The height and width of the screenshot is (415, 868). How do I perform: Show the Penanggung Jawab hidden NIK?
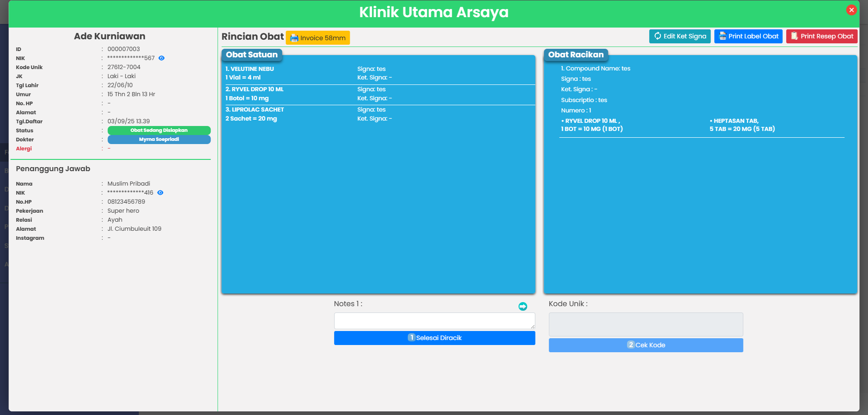pos(160,193)
